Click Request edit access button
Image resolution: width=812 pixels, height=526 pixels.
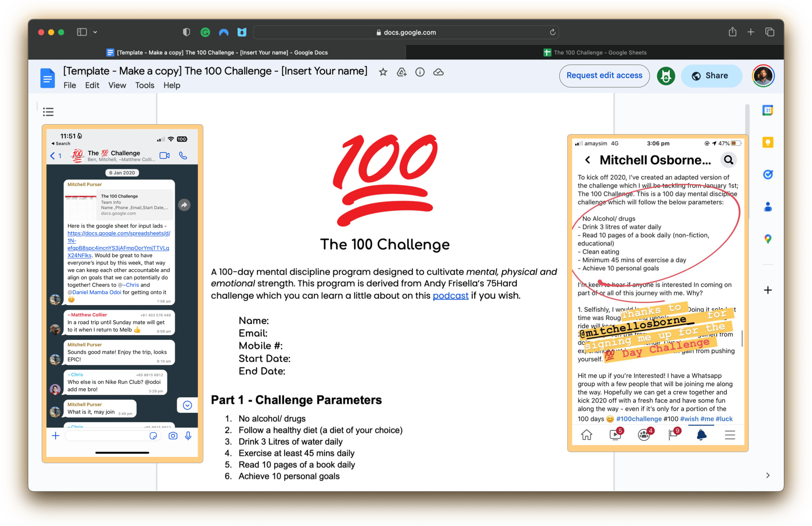(x=604, y=76)
